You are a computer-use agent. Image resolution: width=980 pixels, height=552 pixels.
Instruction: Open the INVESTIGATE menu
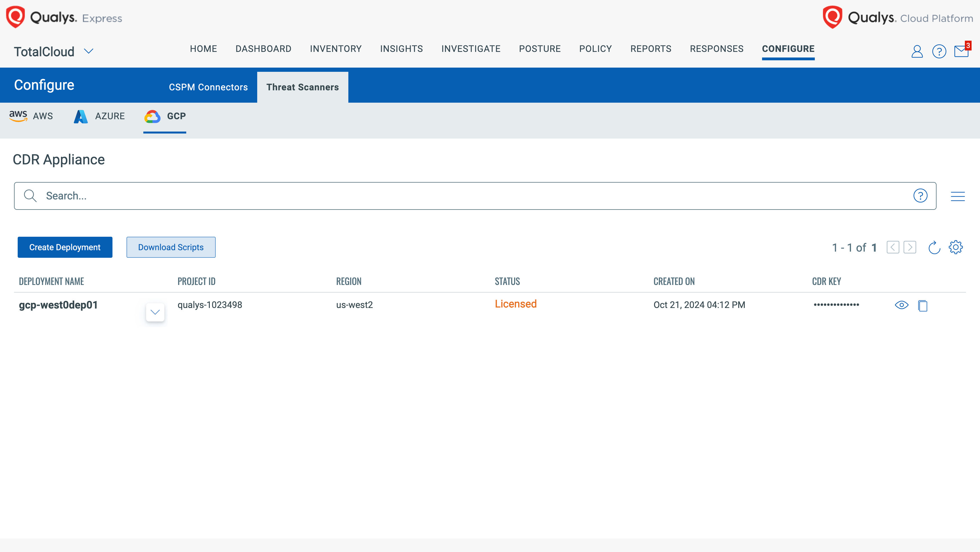coord(471,49)
